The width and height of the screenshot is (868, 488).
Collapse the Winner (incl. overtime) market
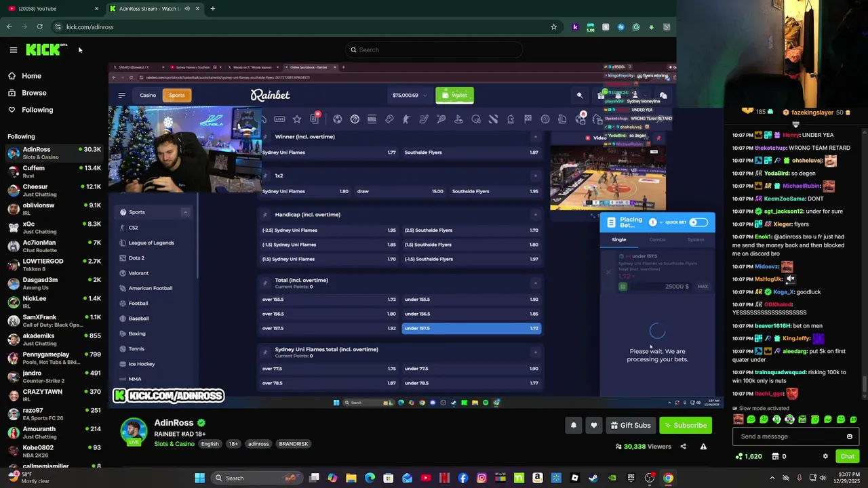tap(536, 137)
